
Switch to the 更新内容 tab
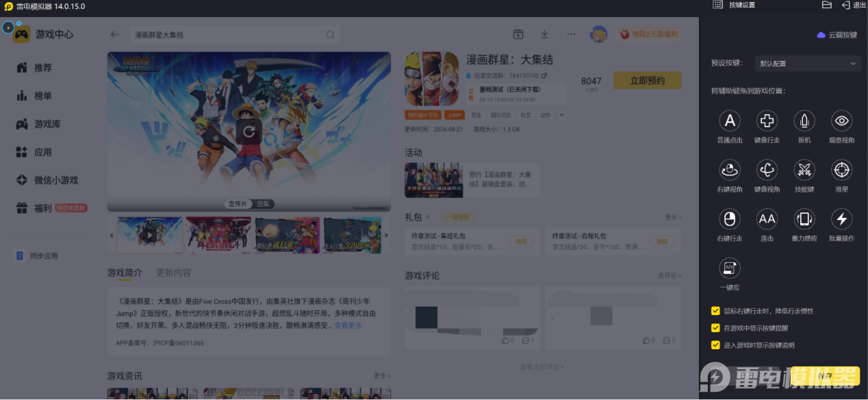pos(174,273)
